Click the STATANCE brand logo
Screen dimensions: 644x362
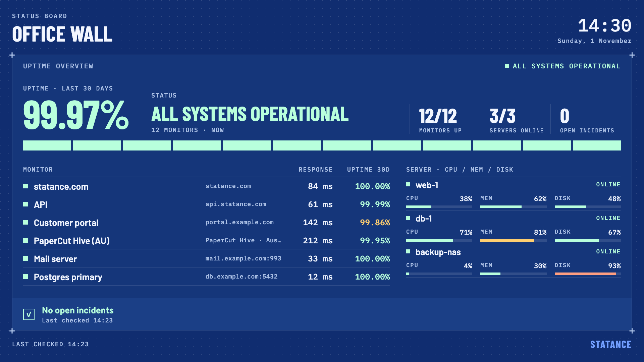pos(611,345)
